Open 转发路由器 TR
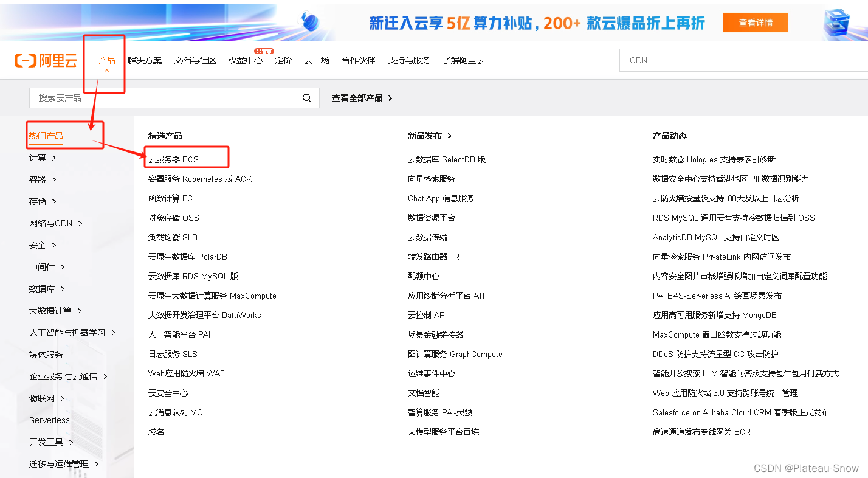 (x=433, y=257)
